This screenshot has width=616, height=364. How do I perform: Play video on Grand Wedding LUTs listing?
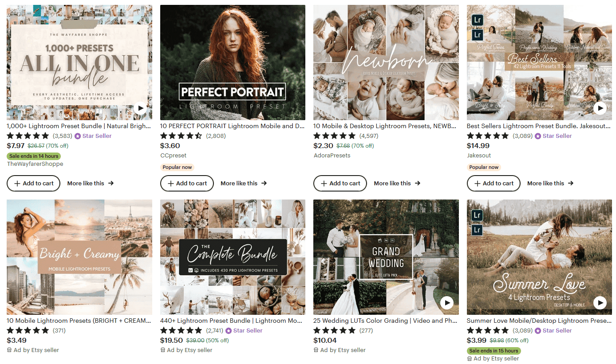pyautogui.click(x=447, y=303)
